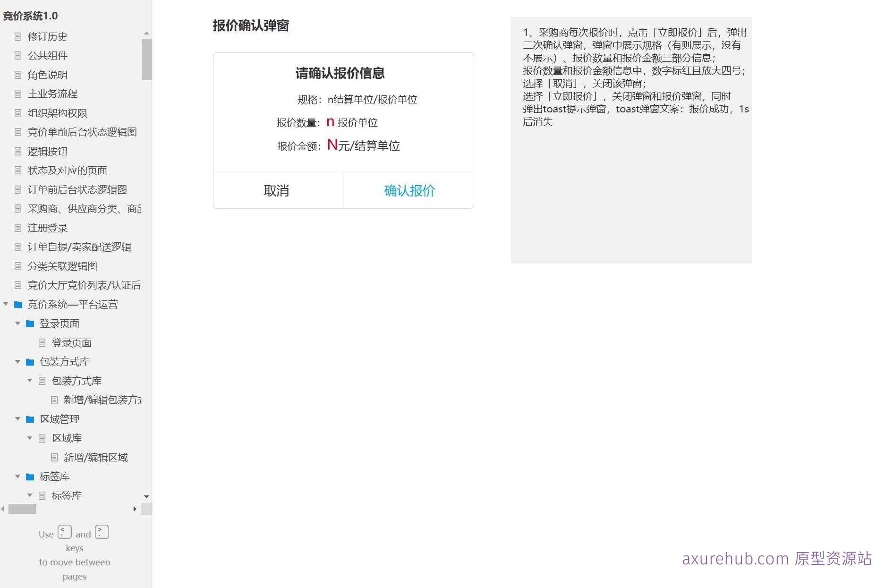The image size is (894, 588).
Task: Click the page icon next to 角色说明
Action: (x=17, y=75)
